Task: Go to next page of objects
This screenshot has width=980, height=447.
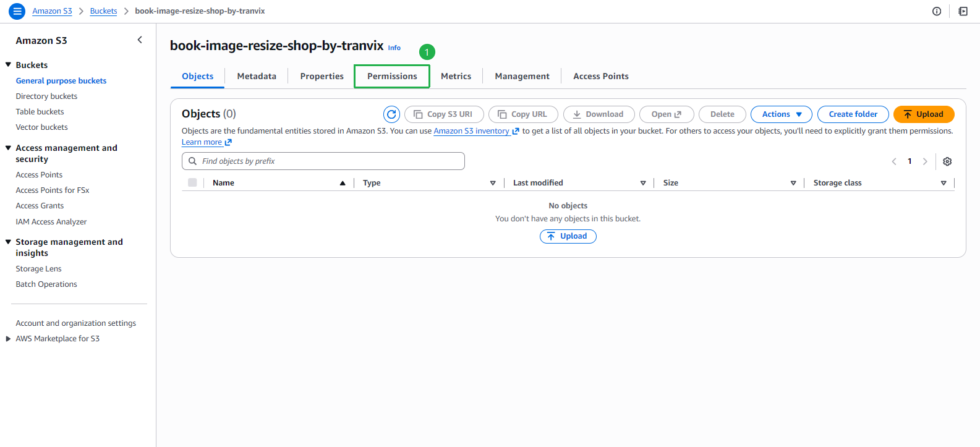Action: (925, 161)
